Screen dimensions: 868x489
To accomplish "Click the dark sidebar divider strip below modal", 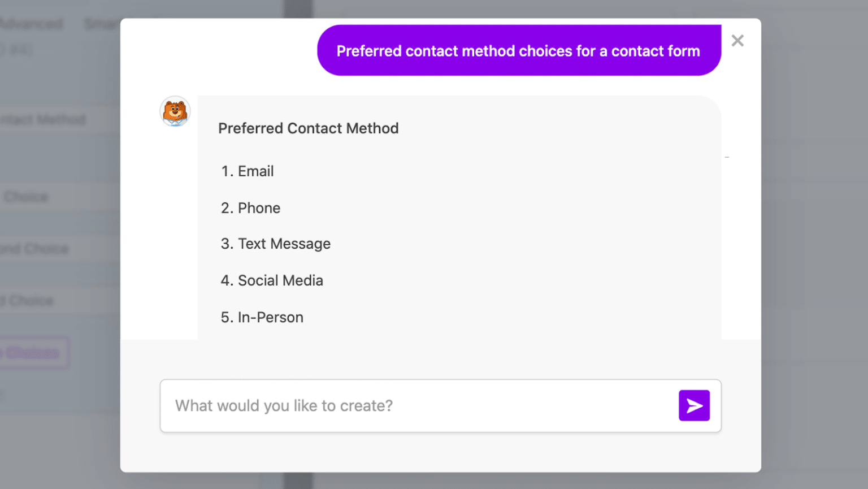I will [298, 481].
